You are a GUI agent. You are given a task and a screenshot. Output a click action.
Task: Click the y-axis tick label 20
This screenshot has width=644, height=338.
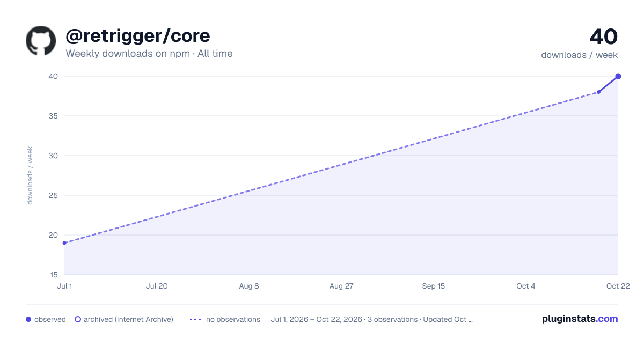(53, 235)
